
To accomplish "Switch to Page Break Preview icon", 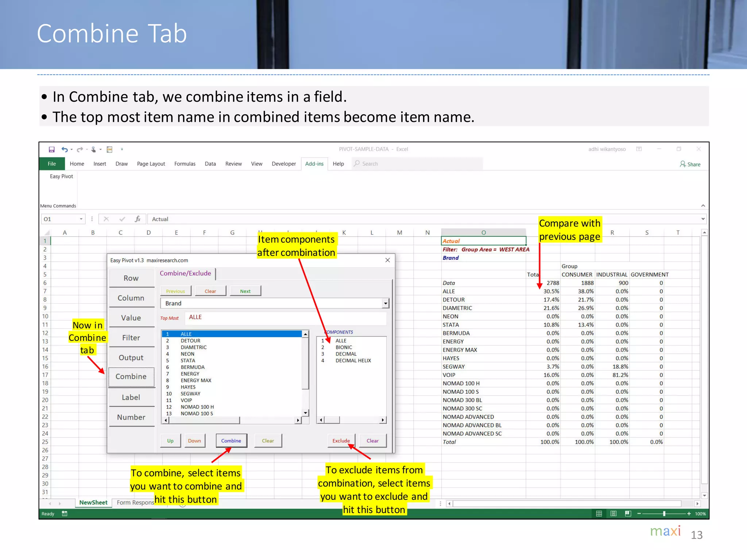I will tap(628, 514).
